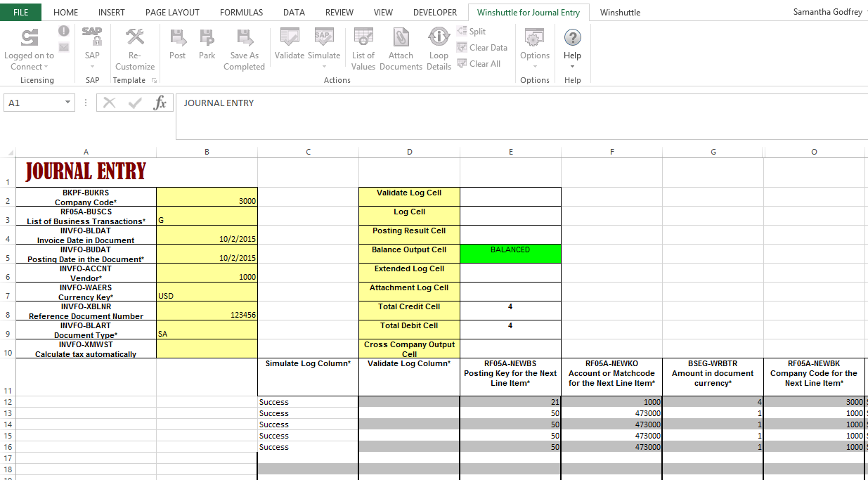Click the Loop Details icon

(439, 38)
